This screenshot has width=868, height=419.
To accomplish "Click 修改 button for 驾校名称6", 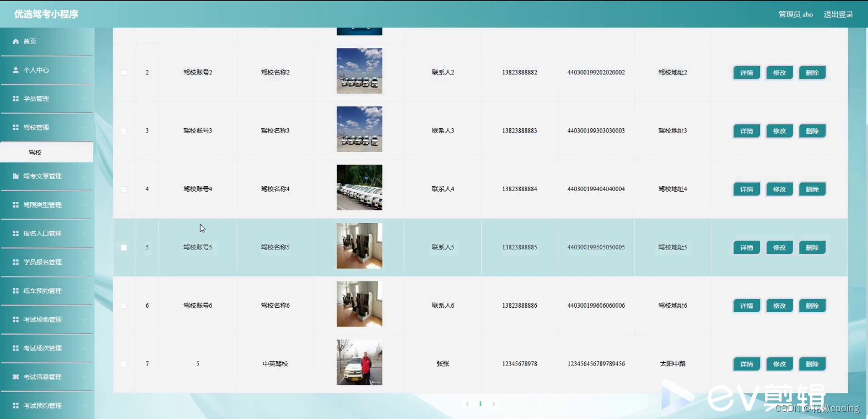I will [x=779, y=306].
